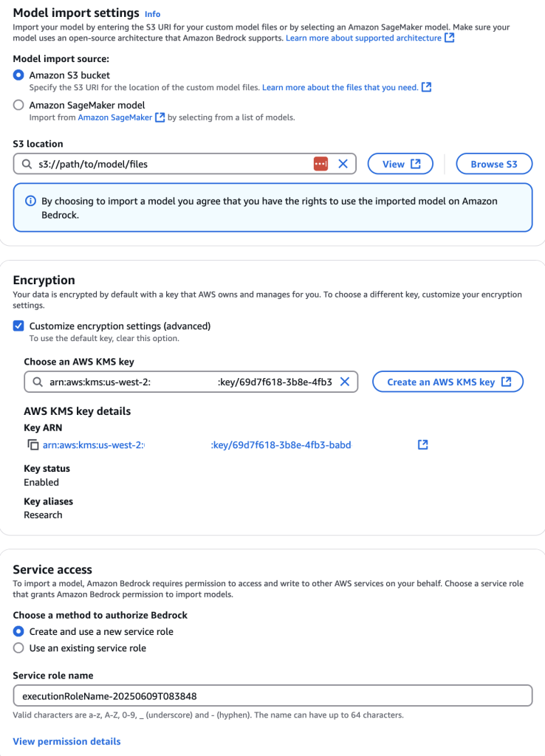The image size is (545, 756).
Task: Click the Browse S3 button
Action: (x=494, y=164)
